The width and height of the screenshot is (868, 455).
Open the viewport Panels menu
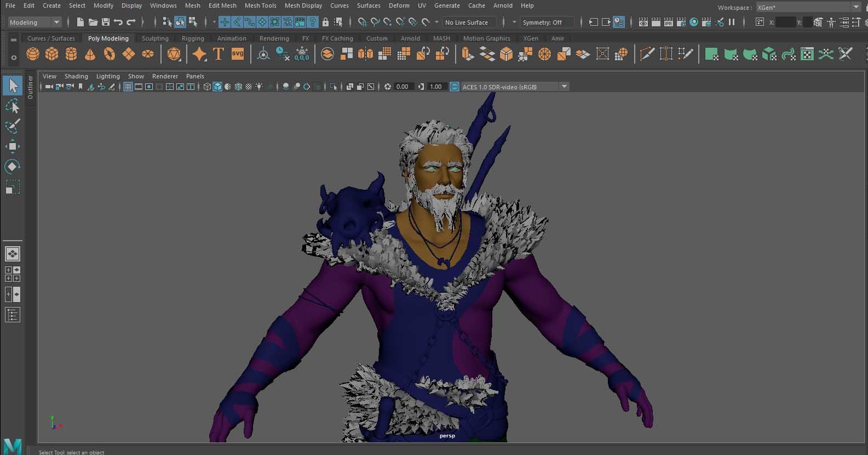pos(195,76)
